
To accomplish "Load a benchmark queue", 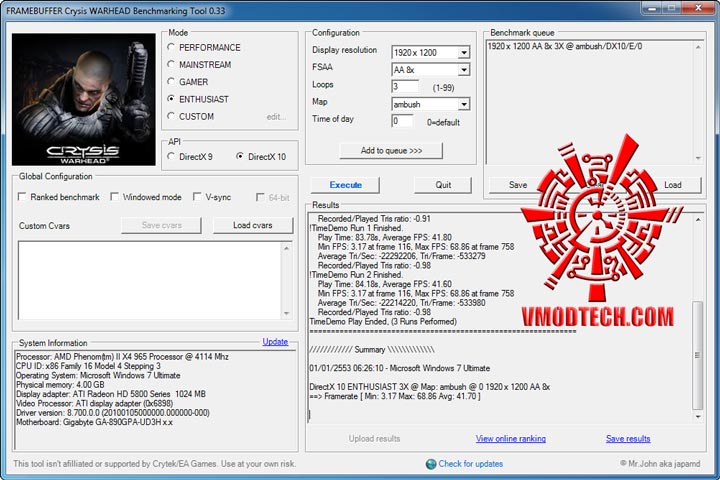I will tap(673, 185).
